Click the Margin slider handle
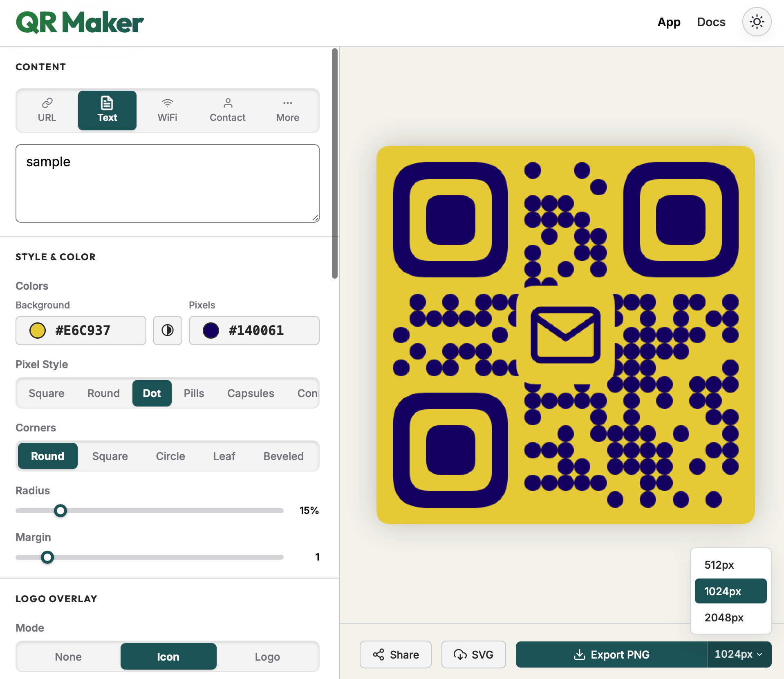 tap(47, 557)
